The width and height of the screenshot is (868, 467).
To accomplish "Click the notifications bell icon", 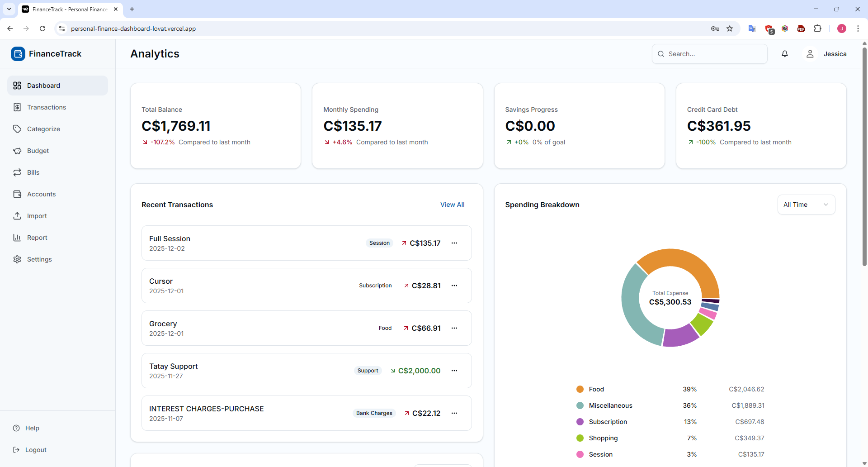I will [785, 54].
